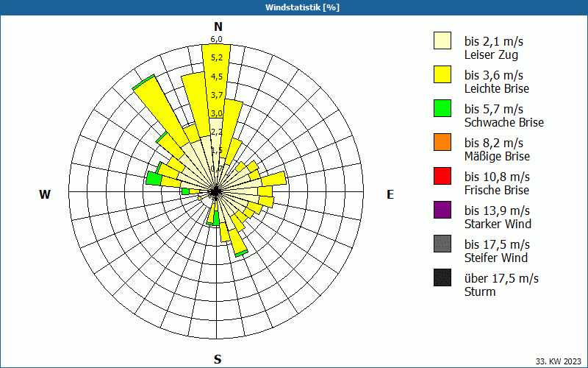Viewport: 588px width, 368px height.
Task: Click the 'Mäßige Brise' legend text
Action: point(498,156)
